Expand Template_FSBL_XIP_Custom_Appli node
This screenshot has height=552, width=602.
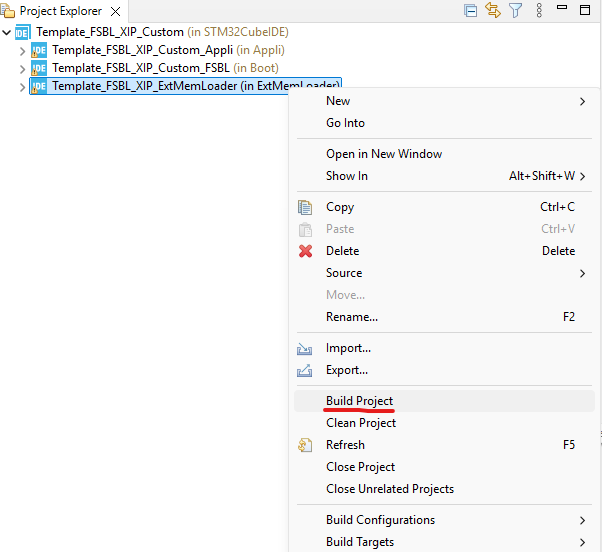pos(23,51)
